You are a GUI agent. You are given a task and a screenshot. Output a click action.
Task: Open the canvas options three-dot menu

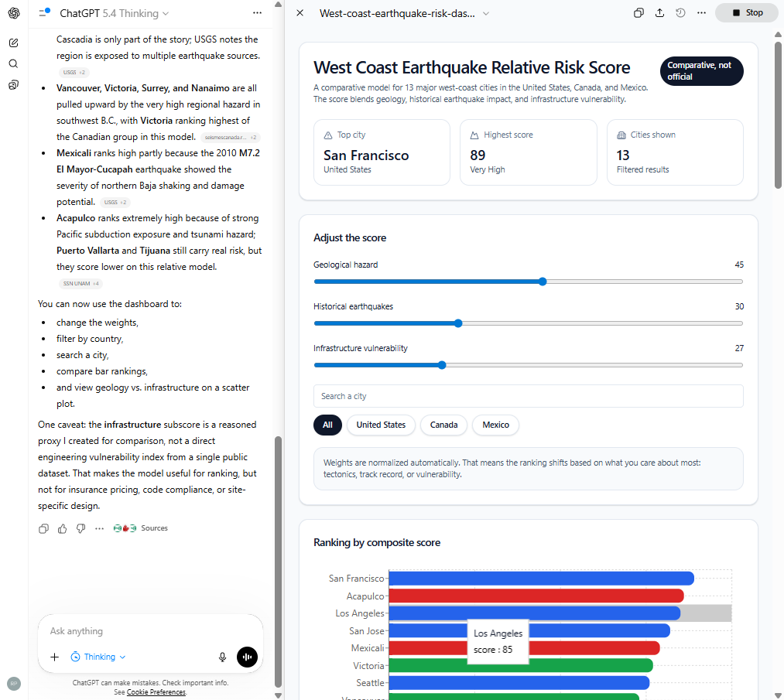(701, 12)
